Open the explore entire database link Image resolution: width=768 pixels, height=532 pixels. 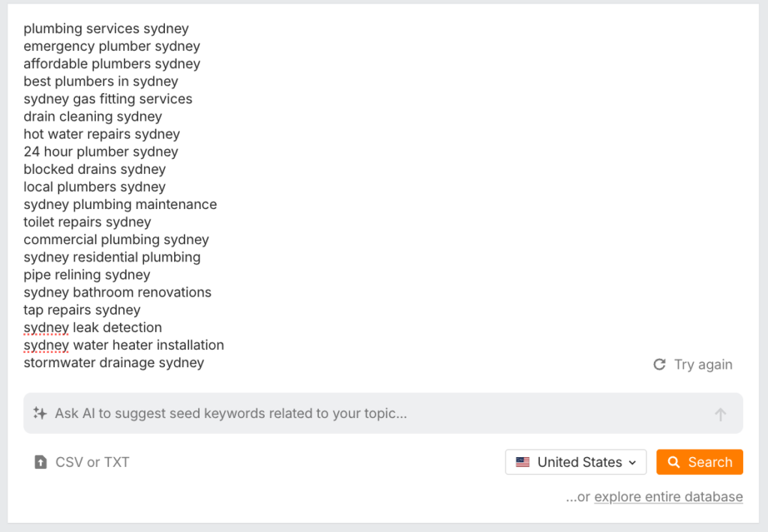[668, 497]
